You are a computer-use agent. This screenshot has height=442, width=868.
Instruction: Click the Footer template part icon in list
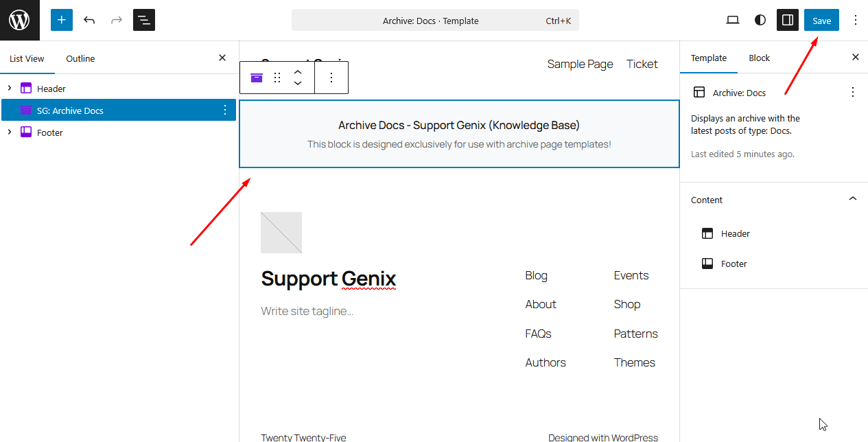(26, 132)
